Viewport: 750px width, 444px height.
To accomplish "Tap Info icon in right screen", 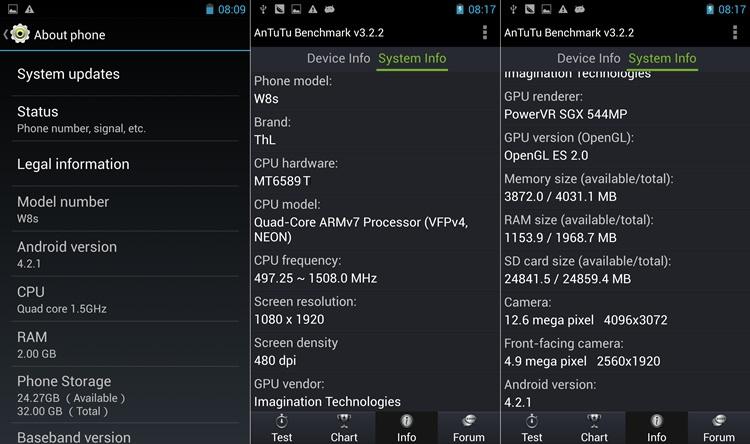I will pos(657,421).
